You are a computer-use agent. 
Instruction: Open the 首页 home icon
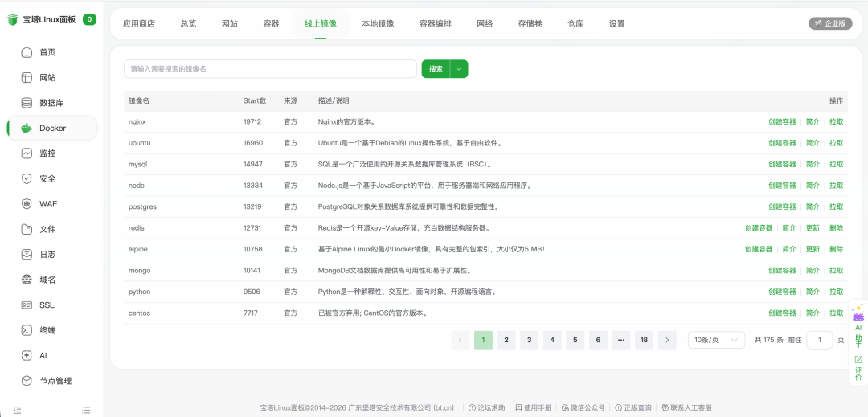point(27,52)
